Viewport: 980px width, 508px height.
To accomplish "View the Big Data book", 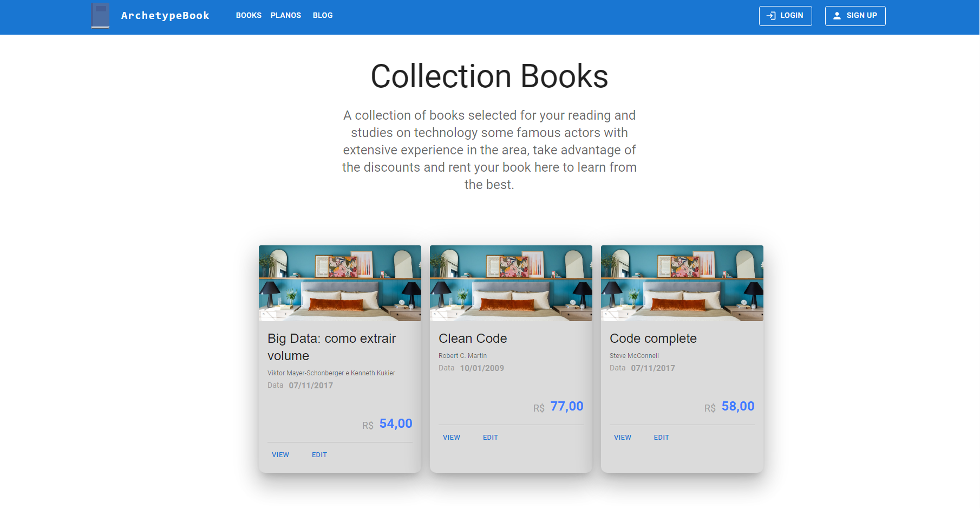I will [x=280, y=455].
